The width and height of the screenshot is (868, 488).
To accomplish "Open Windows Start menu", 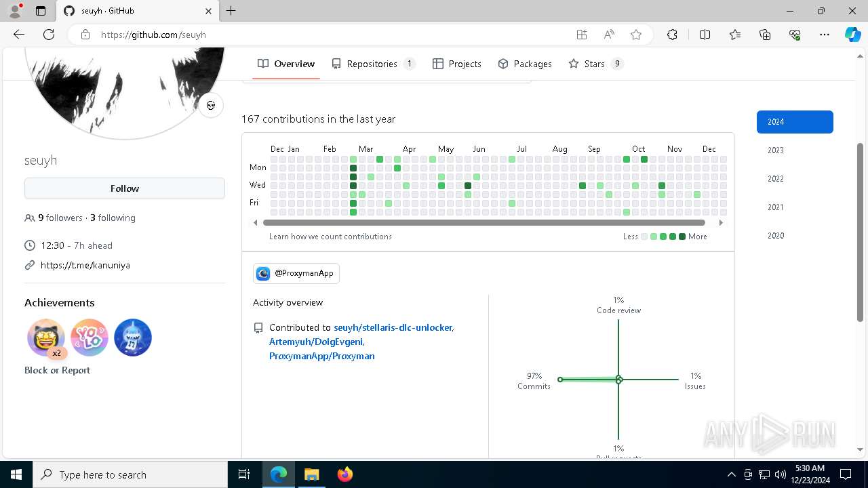I will point(16,474).
